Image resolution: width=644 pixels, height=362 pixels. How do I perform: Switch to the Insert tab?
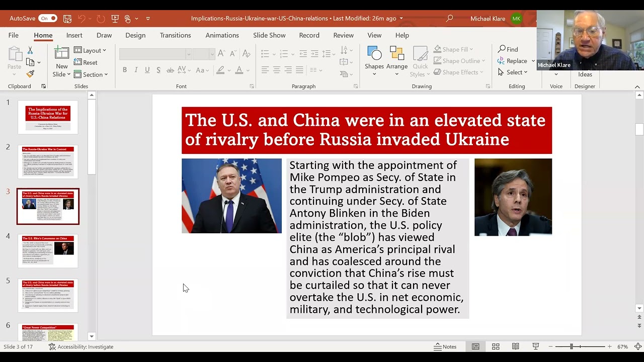point(74,35)
